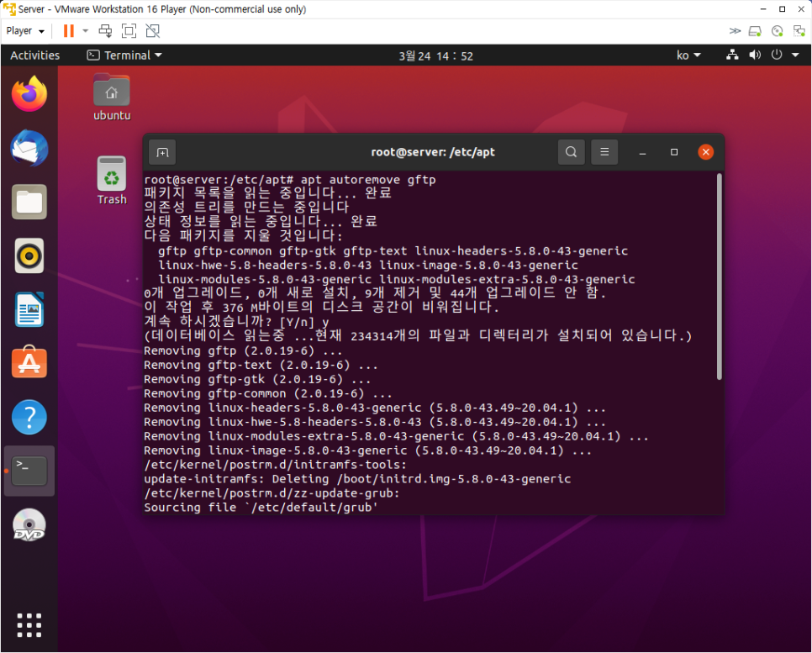Open search in the terminal header
The image size is (812, 653).
572,152
